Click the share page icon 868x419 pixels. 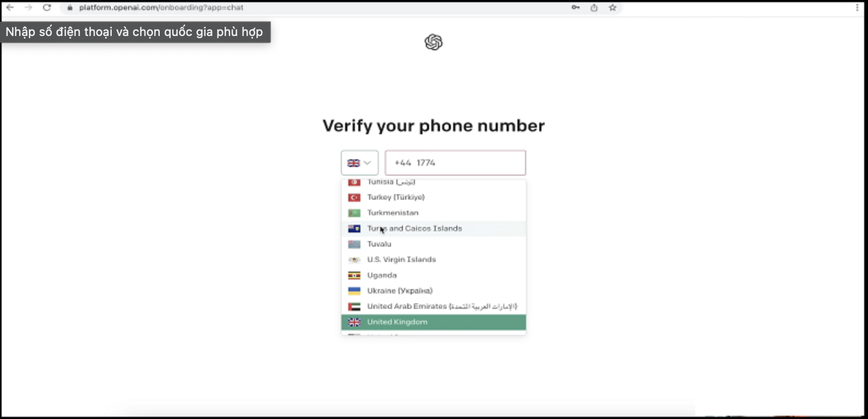(594, 8)
